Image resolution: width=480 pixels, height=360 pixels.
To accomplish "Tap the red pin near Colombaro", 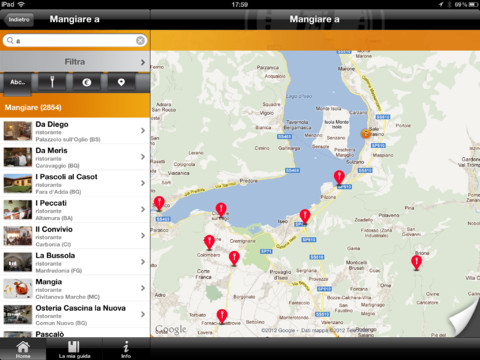I will 209,243.
